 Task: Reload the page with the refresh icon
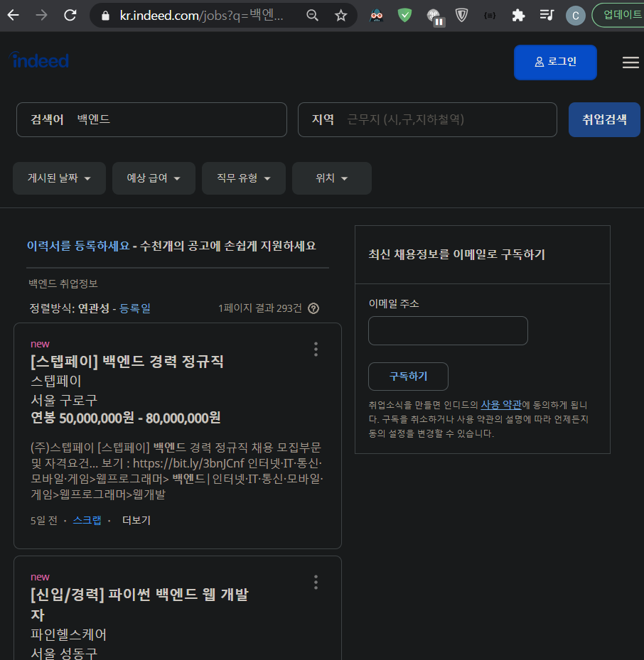70,16
